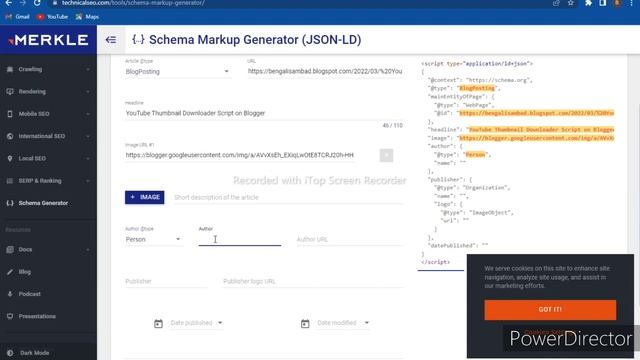
Task: Open the Maps bookmark
Action: click(x=87, y=17)
